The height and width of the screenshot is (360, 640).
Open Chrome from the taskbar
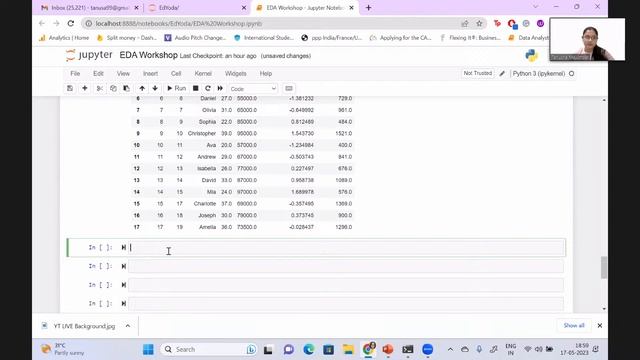368,349
